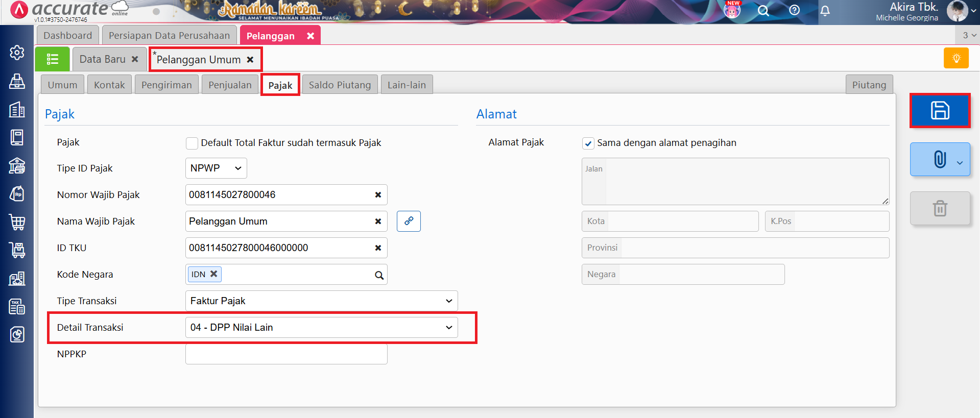Image resolution: width=980 pixels, height=418 pixels.
Task: Click the orange lightbulb tips icon
Action: (x=956, y=58)
